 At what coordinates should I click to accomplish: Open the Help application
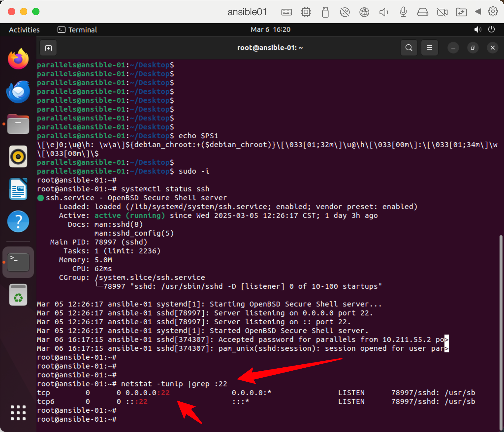point(18,221)
